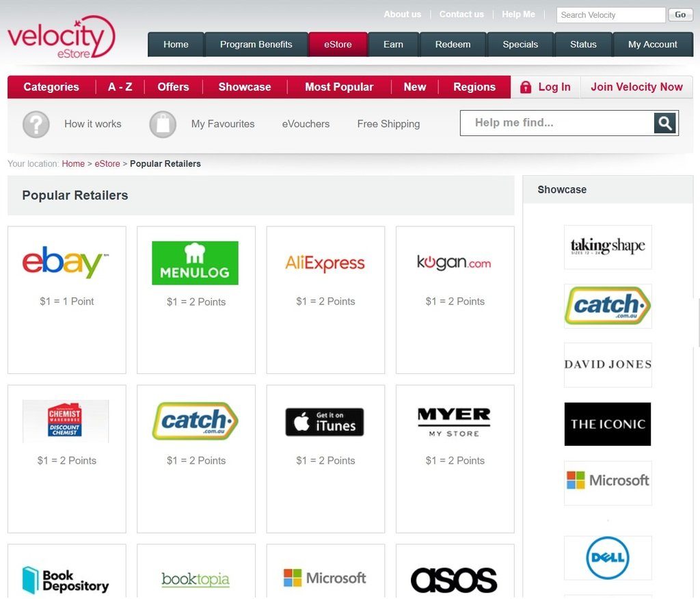The width and height of the screenshot is (700, 599).
Task: Click the Contact us link
Action: pos(461,14)
